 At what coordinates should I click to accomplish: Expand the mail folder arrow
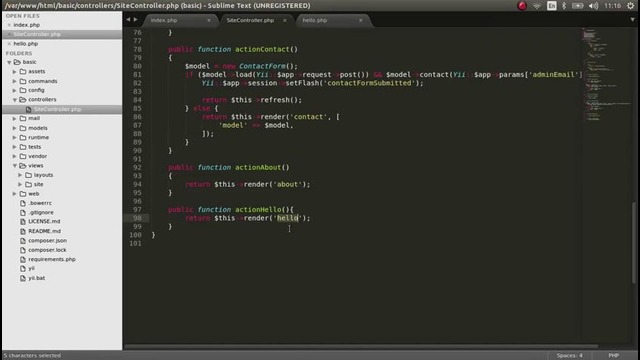(x=15, y=118)
